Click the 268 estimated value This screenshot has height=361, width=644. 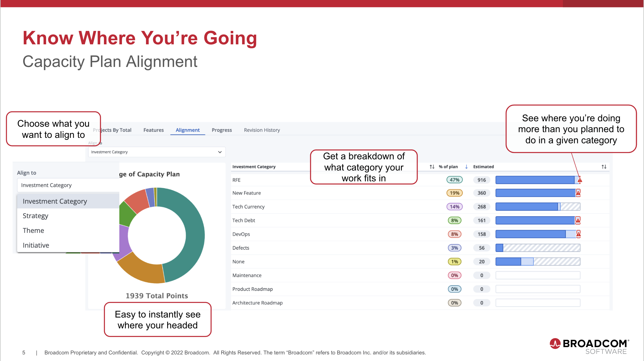(482, 207)
